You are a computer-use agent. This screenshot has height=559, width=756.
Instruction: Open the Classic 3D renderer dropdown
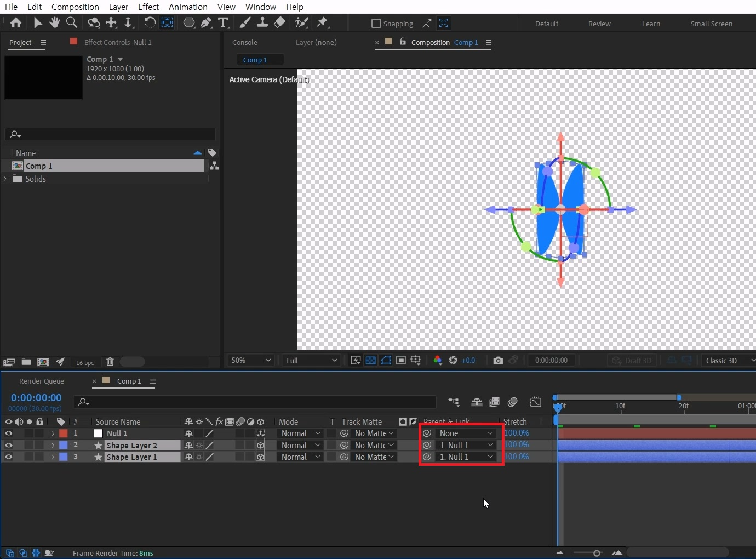(729, 361)
